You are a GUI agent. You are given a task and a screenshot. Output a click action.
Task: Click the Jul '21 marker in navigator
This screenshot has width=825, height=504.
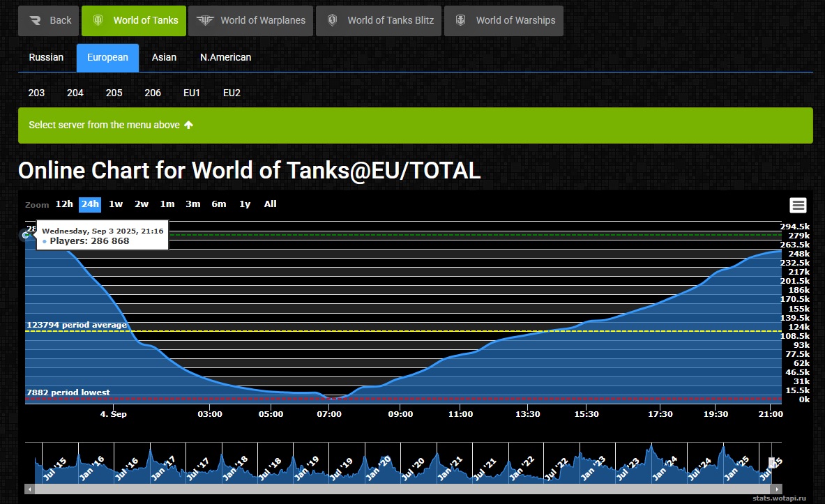click(x=485, y=468)
